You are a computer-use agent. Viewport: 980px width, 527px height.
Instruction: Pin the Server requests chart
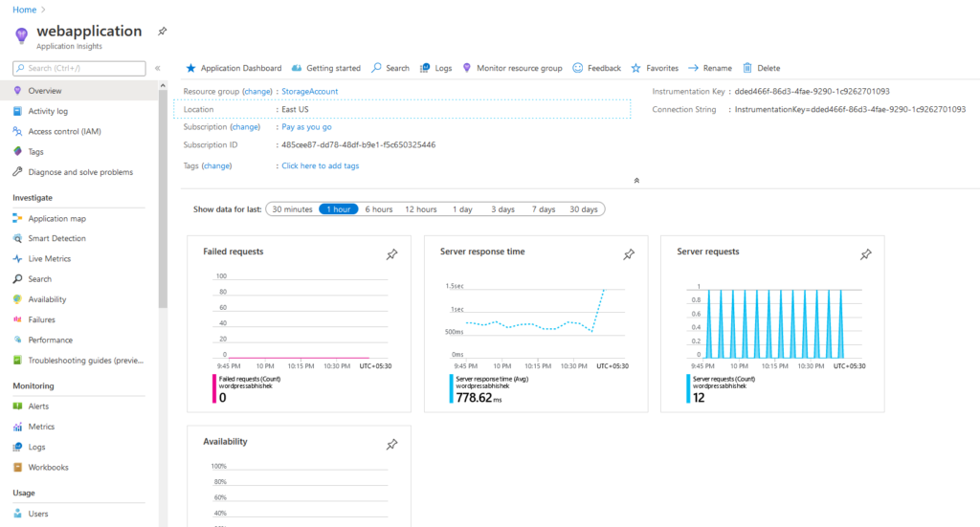coord(865,254)
